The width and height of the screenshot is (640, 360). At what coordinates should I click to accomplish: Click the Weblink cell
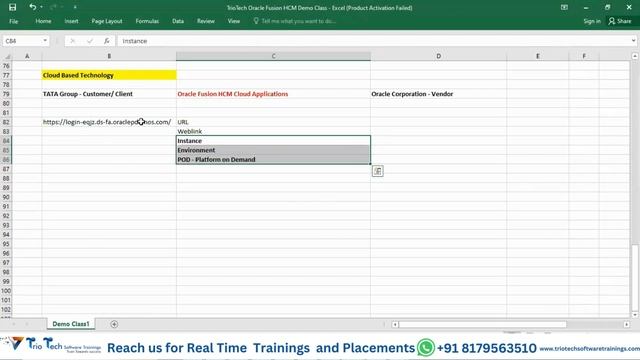coord(273,131)
